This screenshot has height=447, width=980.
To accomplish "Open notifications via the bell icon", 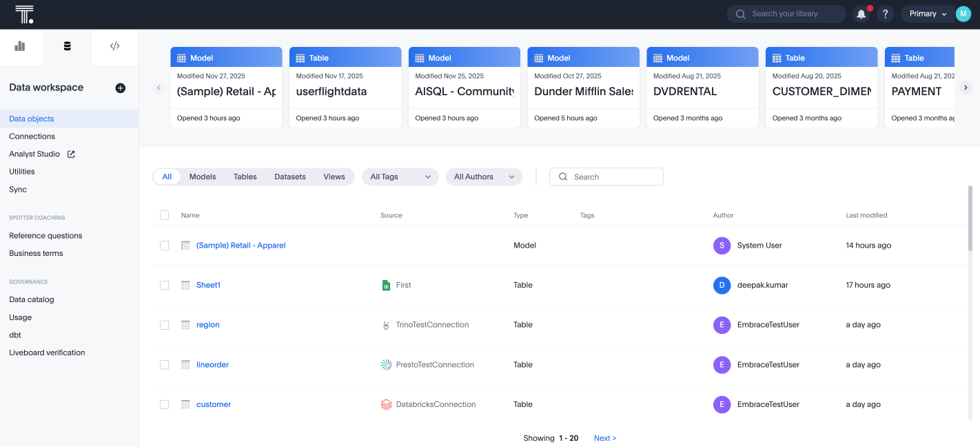I will 861,14.
